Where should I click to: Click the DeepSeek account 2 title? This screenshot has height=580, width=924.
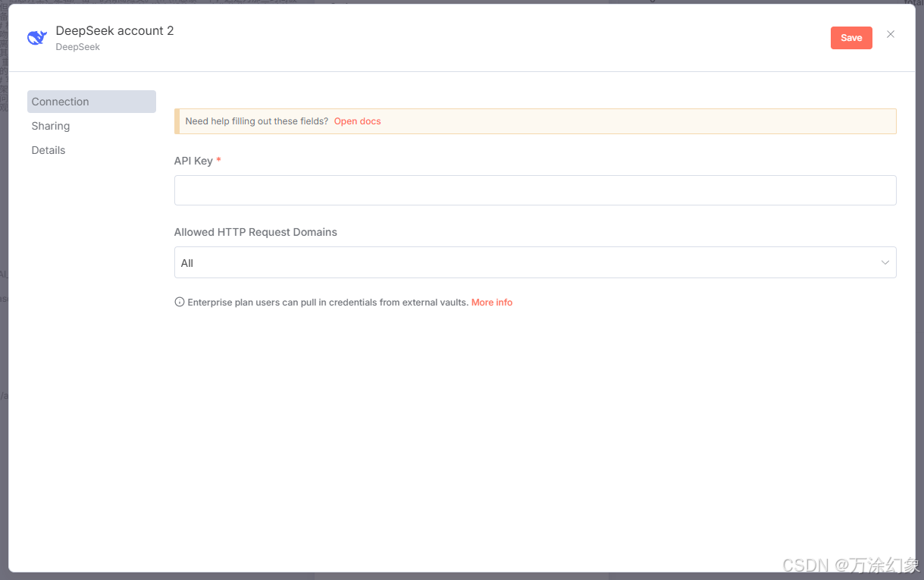point(114,31)
